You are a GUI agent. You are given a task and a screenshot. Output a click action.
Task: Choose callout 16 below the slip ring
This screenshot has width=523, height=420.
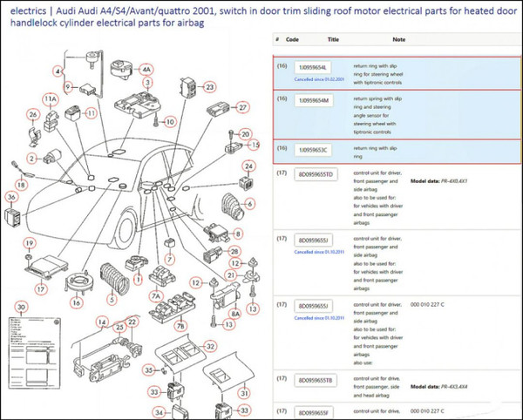(77, 302)
